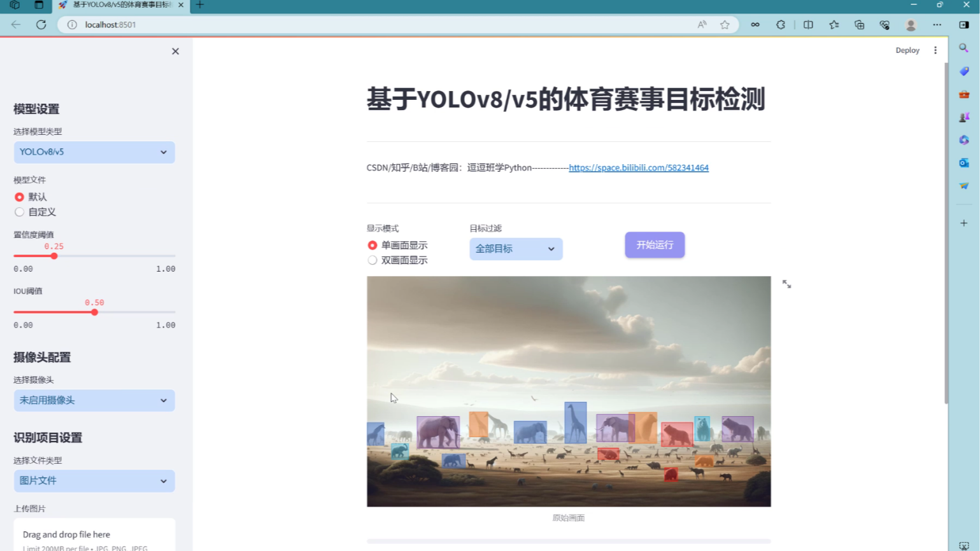Open the tab actions menu icon
This screenshot has width=980, height=551.
tap(39, 5)
